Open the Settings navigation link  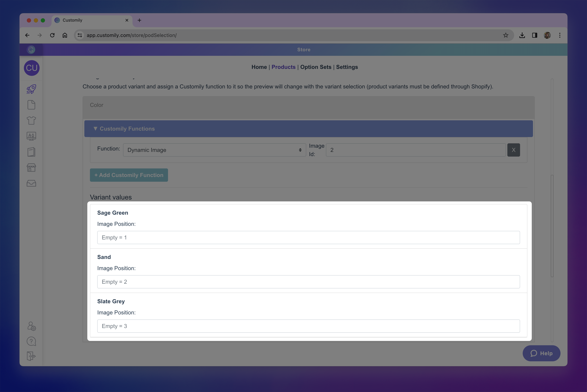click(347, 67)
